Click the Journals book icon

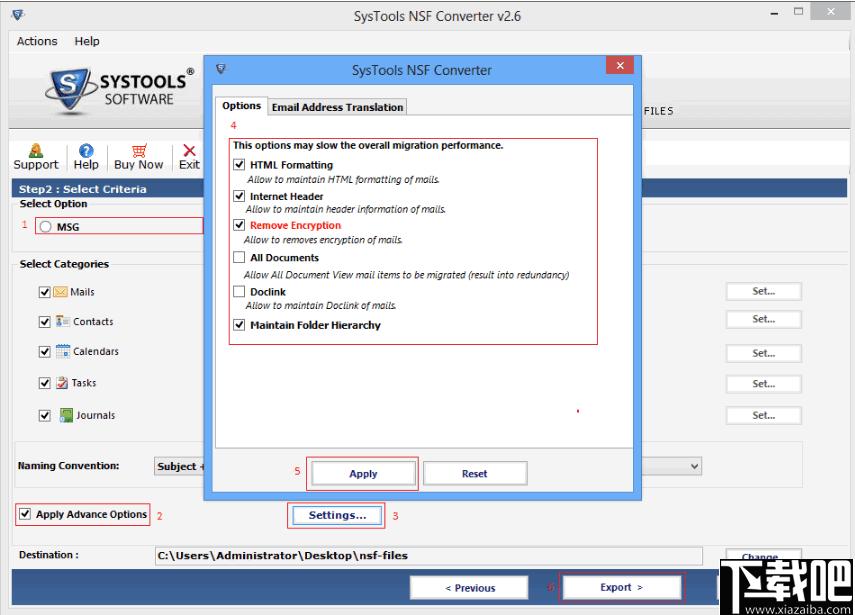(66, 415)
